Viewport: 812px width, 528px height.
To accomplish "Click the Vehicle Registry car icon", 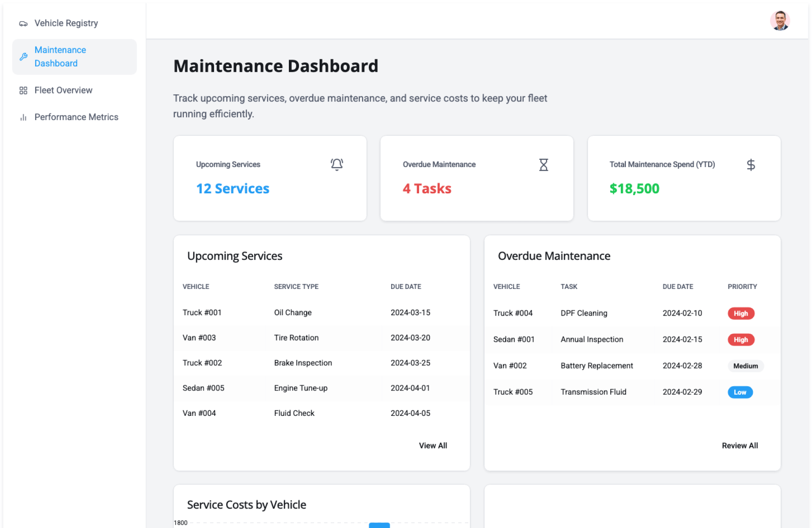I will (x=23, y=24).
